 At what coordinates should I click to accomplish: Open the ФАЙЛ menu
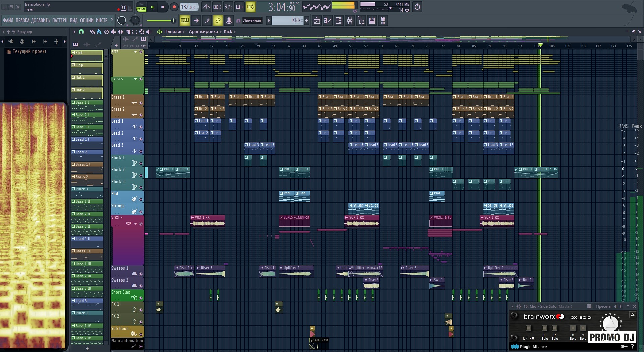[8, 21]
